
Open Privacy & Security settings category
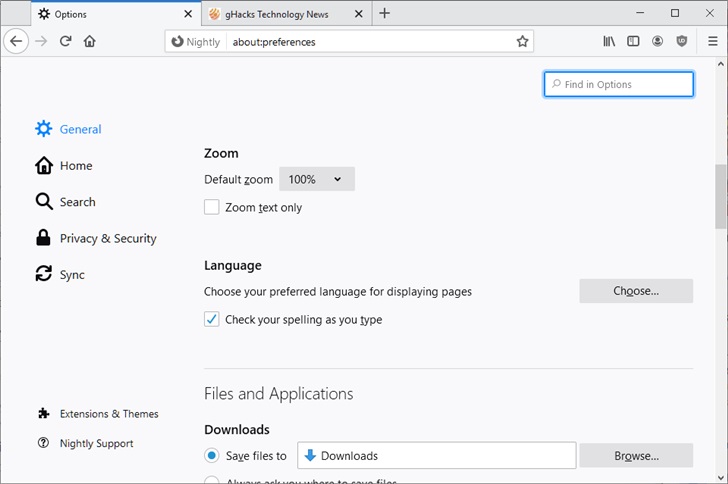(107, 238)
